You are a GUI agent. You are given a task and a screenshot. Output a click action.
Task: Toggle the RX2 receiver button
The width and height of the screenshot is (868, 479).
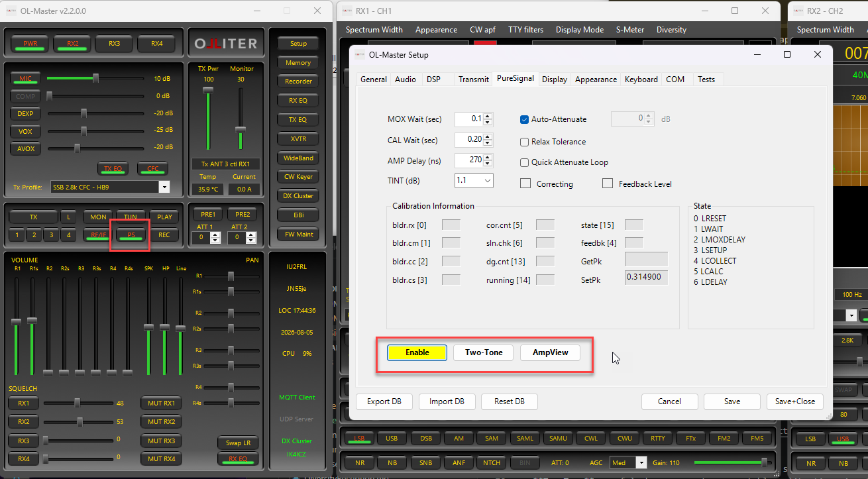coord(72,44)
